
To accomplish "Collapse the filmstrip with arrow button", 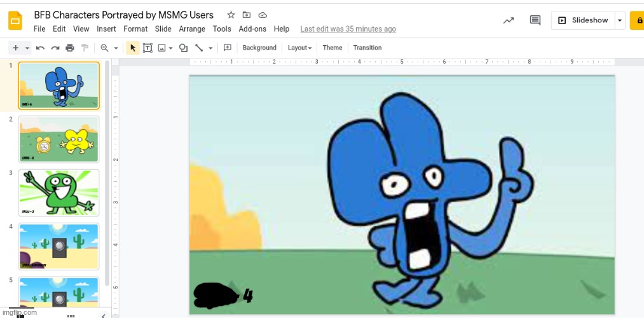I will (x=103, y=315).
